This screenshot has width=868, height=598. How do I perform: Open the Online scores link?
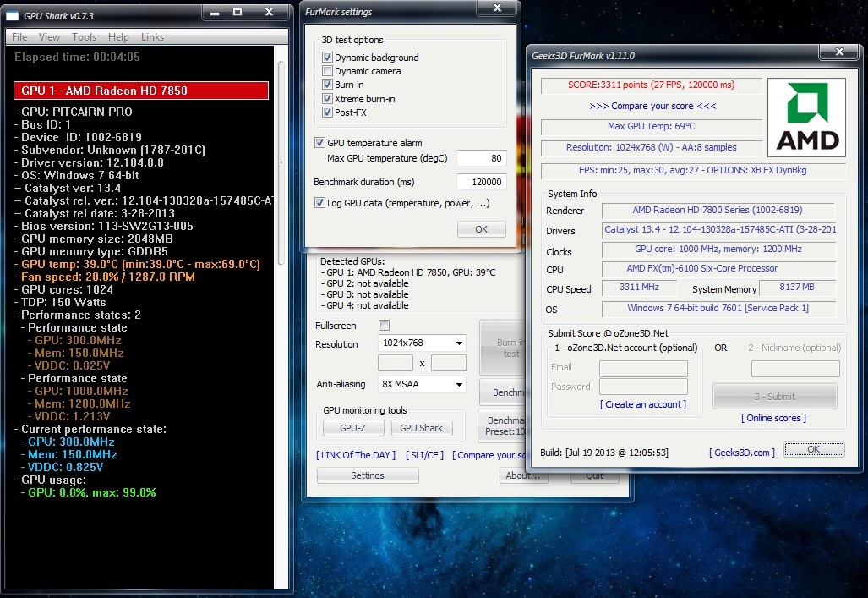coord(773,418)
